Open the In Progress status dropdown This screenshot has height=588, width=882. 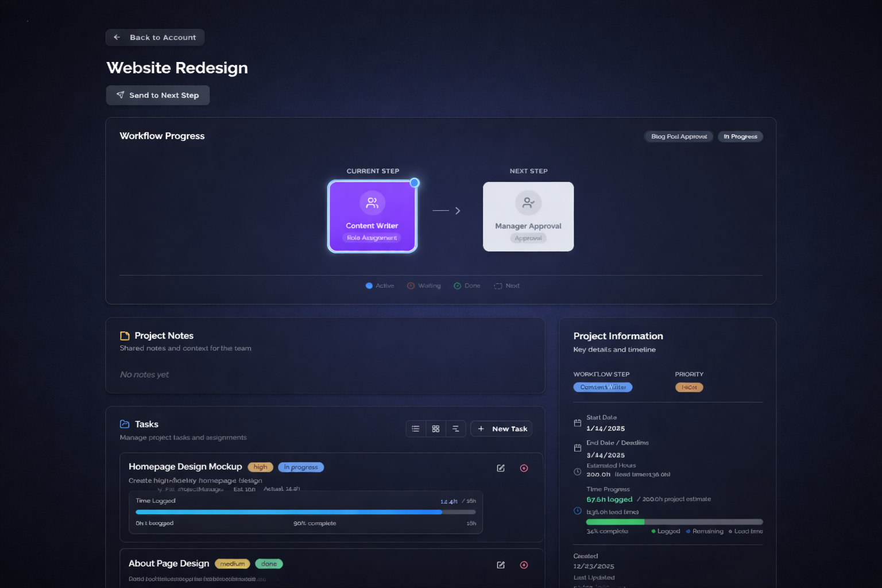[740, 136]
